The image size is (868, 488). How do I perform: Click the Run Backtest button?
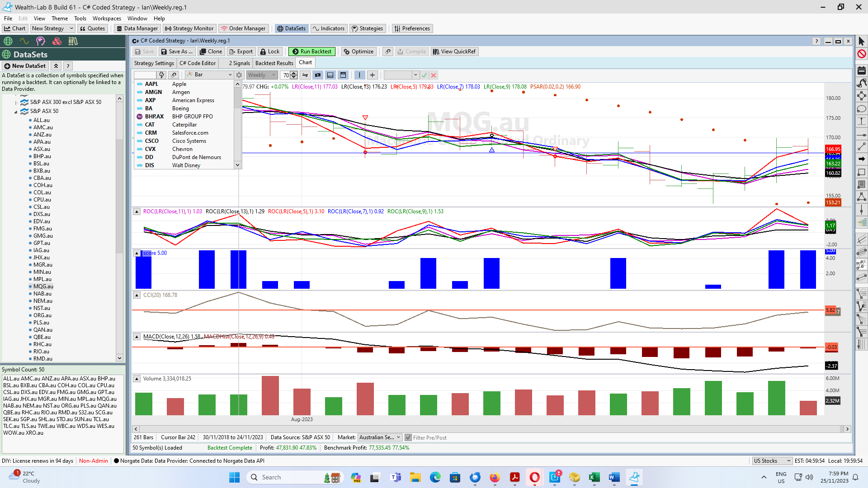[311, 52]
